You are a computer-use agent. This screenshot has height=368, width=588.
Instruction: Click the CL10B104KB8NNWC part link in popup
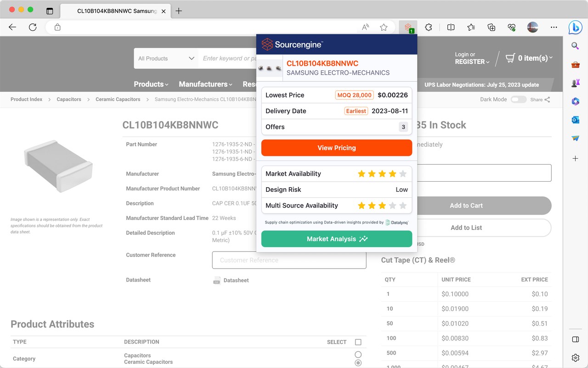click(322, 63)
